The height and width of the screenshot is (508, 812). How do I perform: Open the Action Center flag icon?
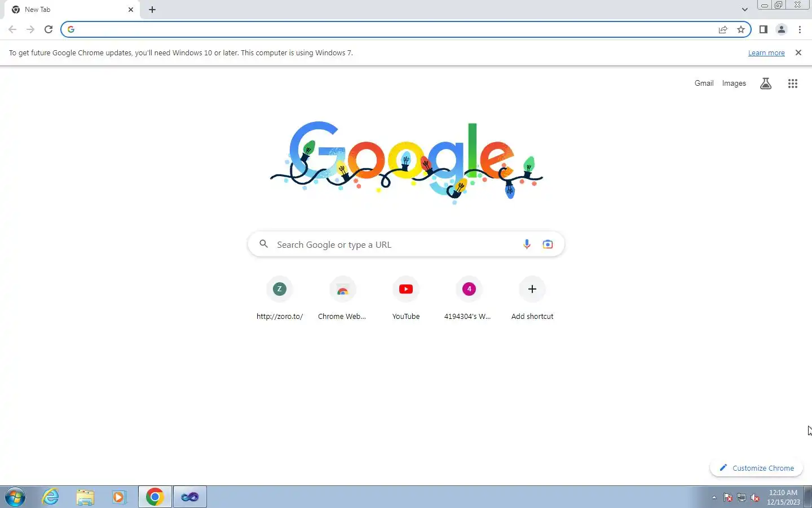coord(728,498)
